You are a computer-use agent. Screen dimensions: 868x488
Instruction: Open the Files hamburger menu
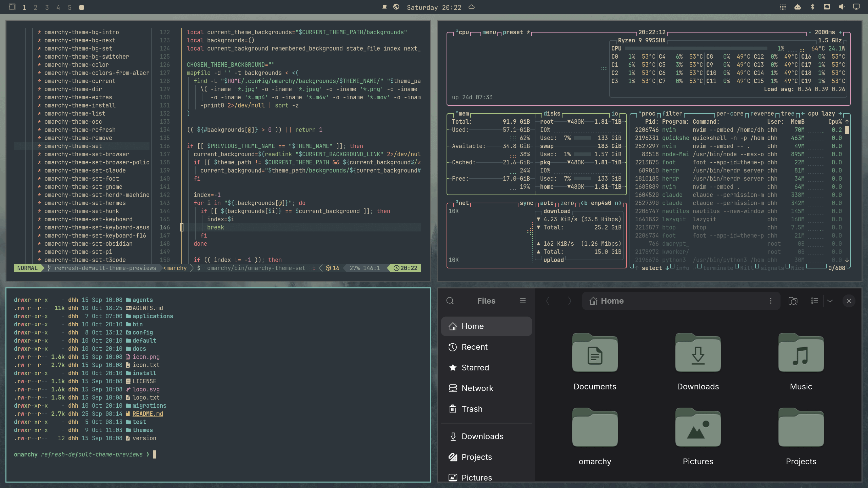coord(523,301)
